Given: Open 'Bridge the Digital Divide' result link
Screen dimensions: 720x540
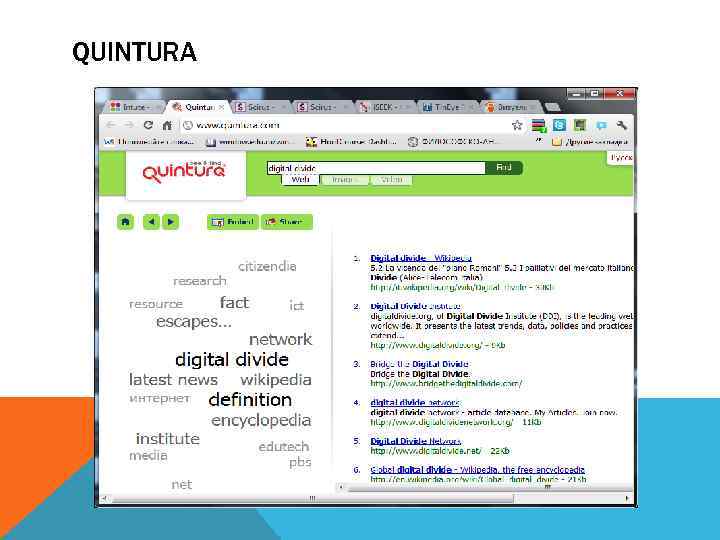Looking at the screenshot, I should 419,364.
